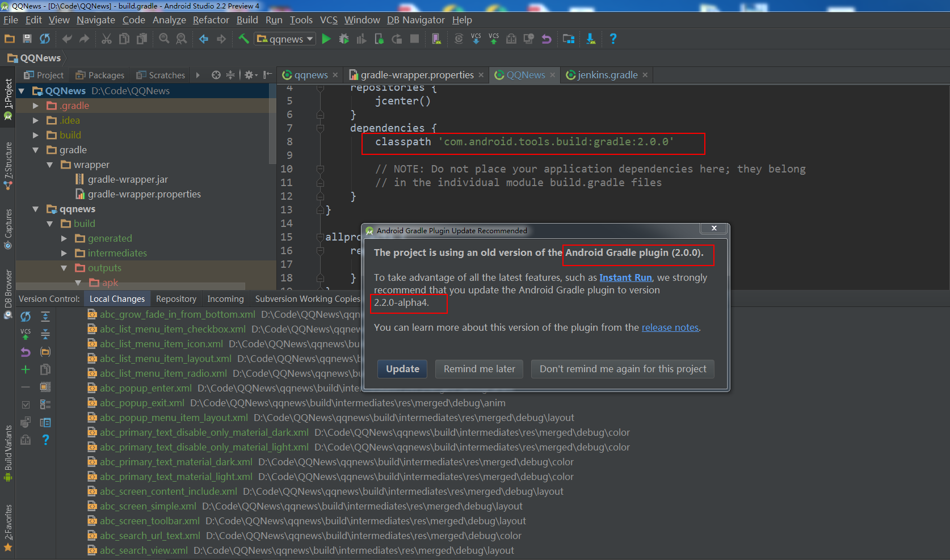Select the Repository tab in Version Control

[176, 299]
